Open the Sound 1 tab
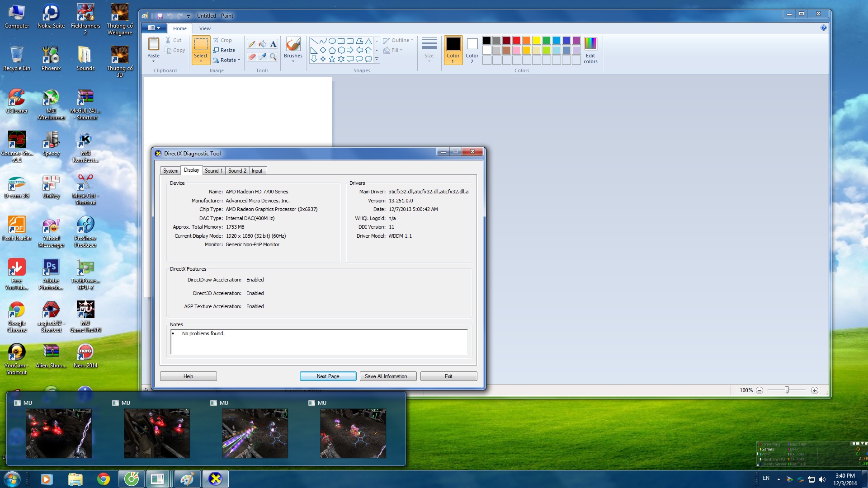 click(x=213, y=171)
